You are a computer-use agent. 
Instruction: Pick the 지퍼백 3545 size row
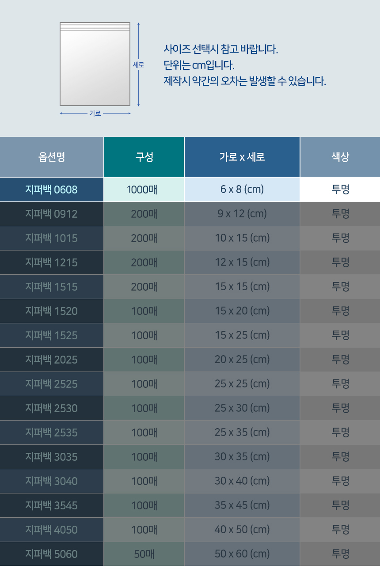52,505
